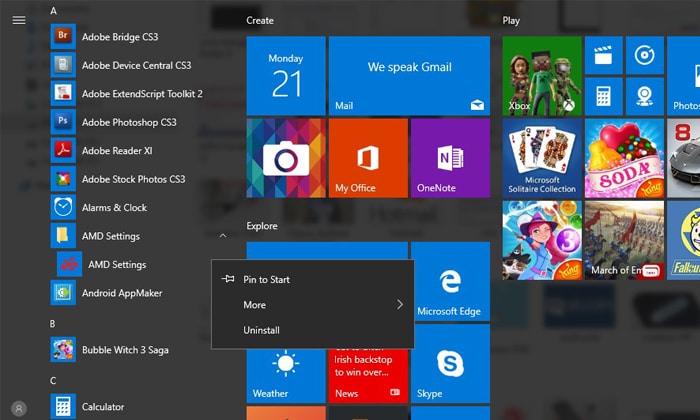Click the Play group header
Screen dimensions: 700x420
[511, 21]
